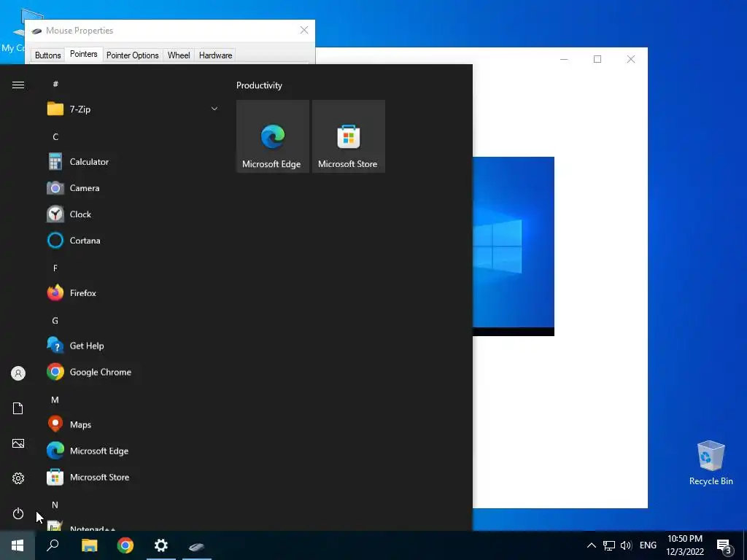The image size is (747, 560).
Task: Open the Pointer Options tab
Action: pos(133,55)
